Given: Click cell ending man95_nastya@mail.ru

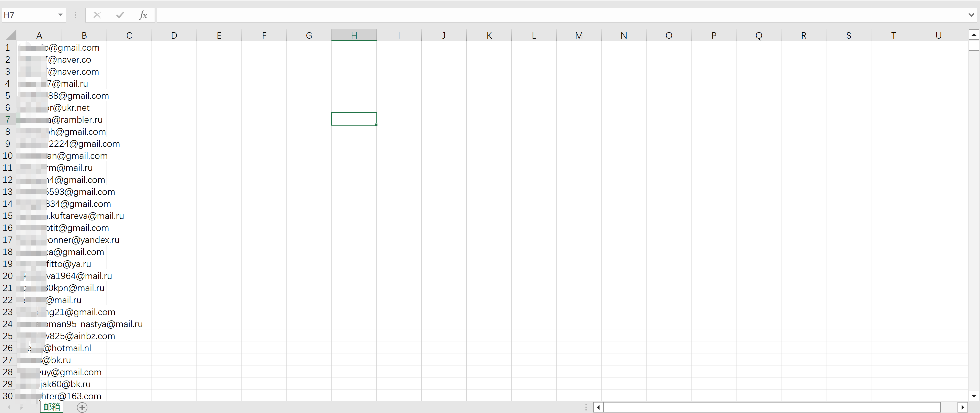Looking at the screenshot, I should [x=39, y=324].
